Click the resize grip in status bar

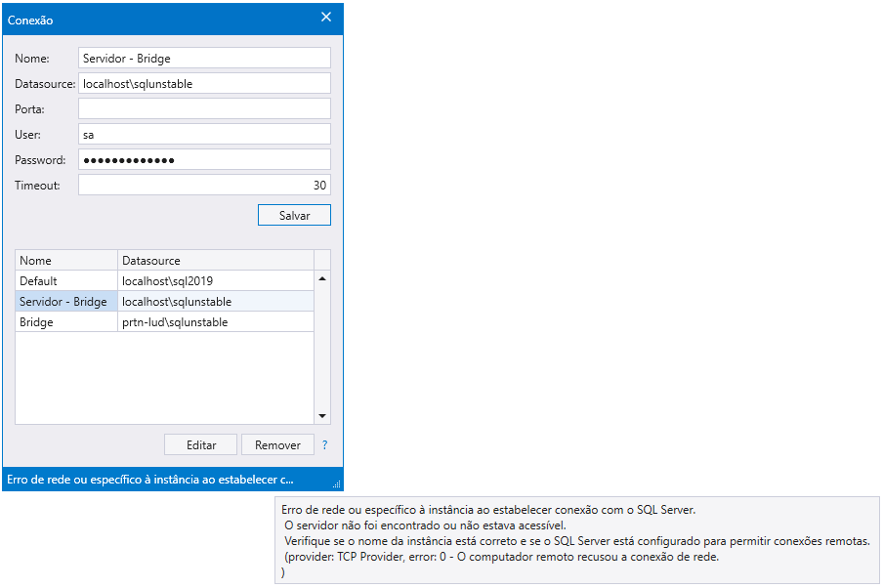pos(336,483)
